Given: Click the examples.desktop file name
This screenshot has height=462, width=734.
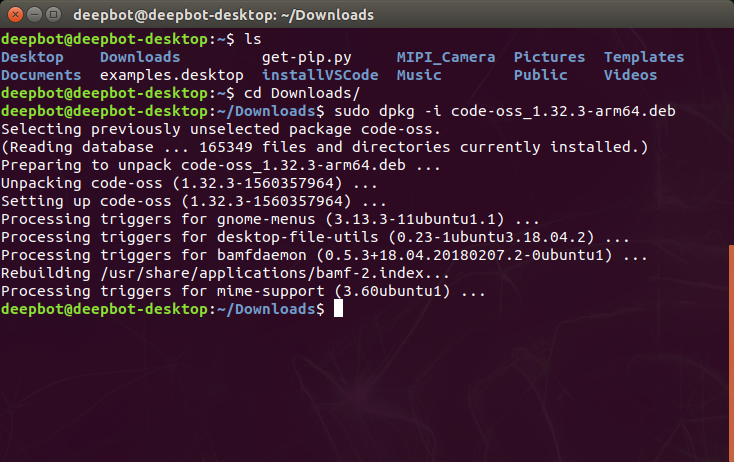Looking at the screenshot, I should click(x=171, y=75).
